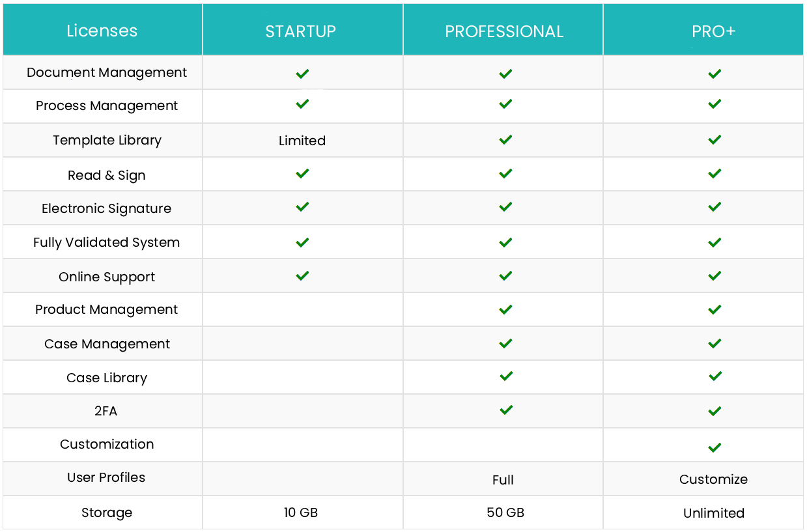Click the PRO+ checkmark for Case Management

(715, 343)
